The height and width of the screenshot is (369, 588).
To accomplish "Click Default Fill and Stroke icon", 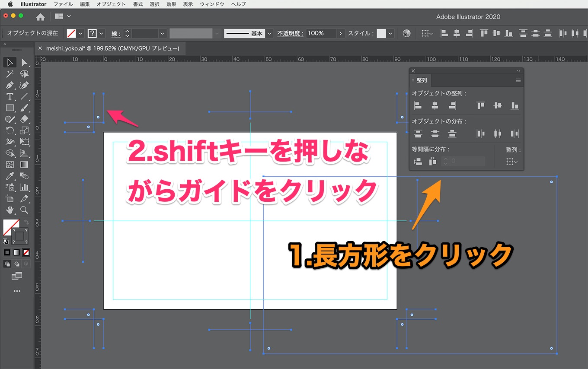I will click(6, 242).
